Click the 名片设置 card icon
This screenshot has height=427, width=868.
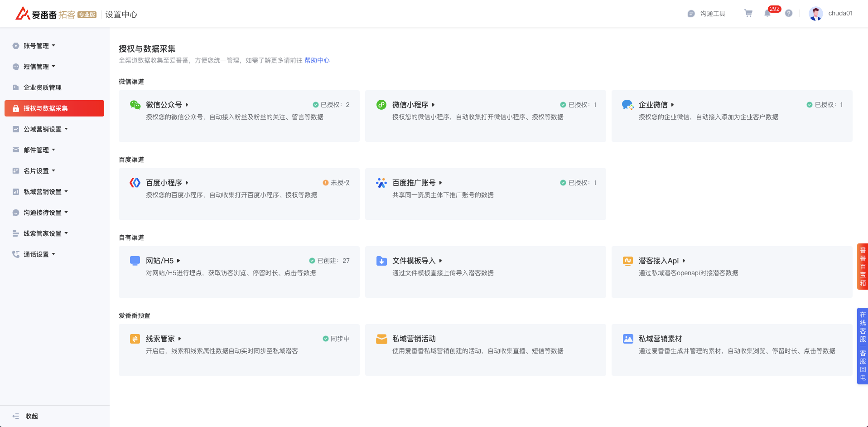tap(16, 171)
